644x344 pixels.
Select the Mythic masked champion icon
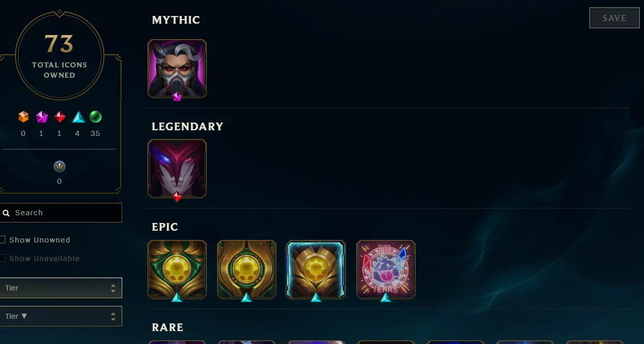(177, 68)
